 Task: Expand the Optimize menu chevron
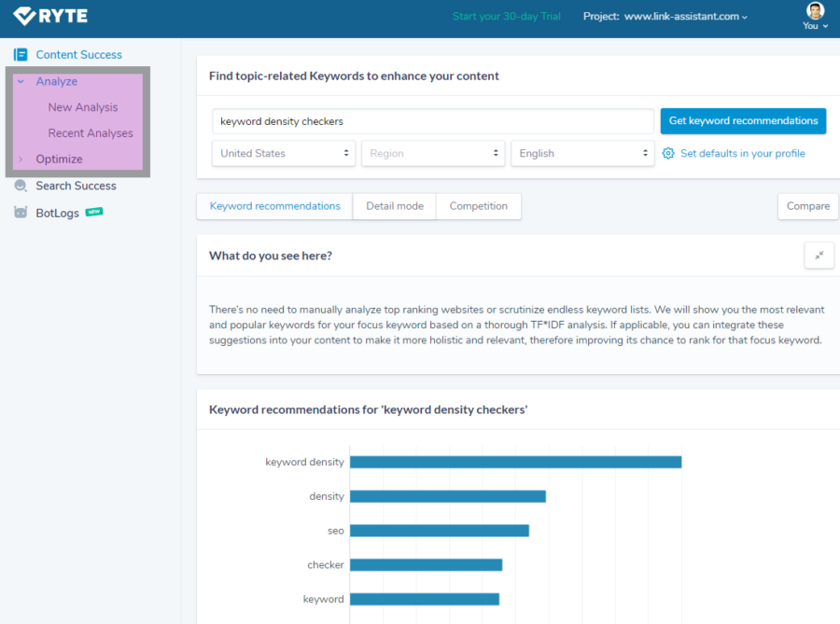pos(21,159)
